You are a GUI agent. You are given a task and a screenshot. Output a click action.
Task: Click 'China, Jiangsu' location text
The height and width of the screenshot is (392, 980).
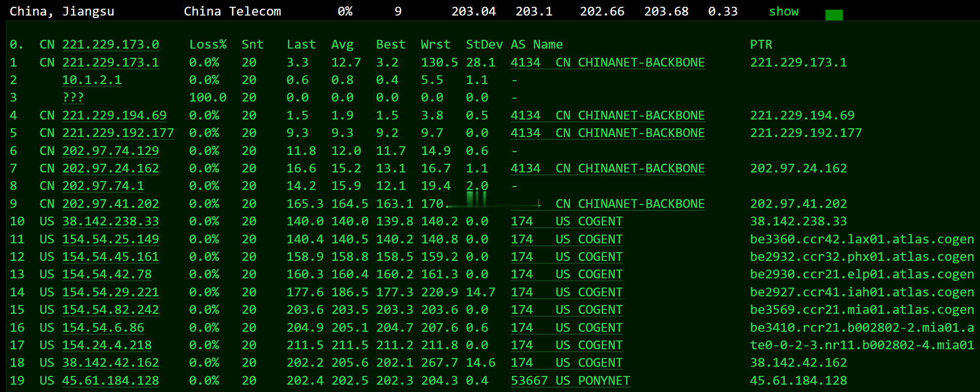pyautogui.click(x=62, y=12)
